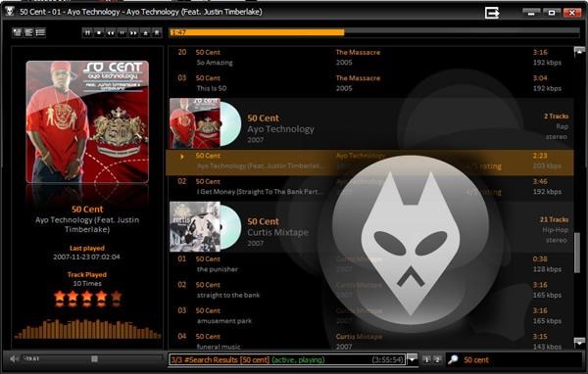This screenshot has width=588, height=374.
Task: Click the Curtis Mixtape album thumbnail
Action: coord(195,227)
